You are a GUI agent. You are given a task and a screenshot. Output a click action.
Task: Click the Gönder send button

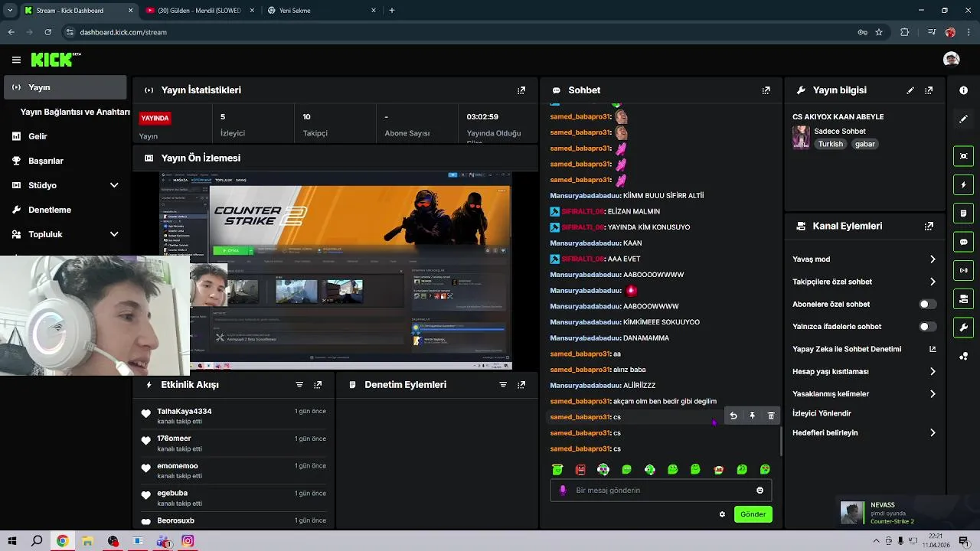[753, 514]
